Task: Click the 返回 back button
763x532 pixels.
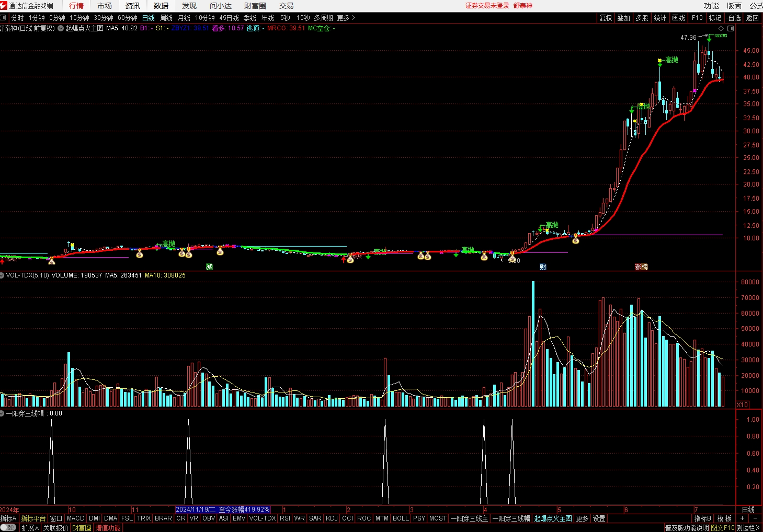Action: [x=753, y=18]
